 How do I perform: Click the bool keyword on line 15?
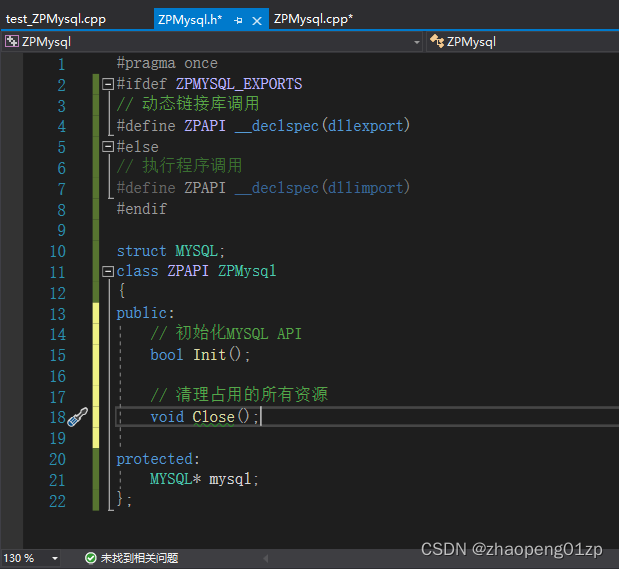pos(167,355)
